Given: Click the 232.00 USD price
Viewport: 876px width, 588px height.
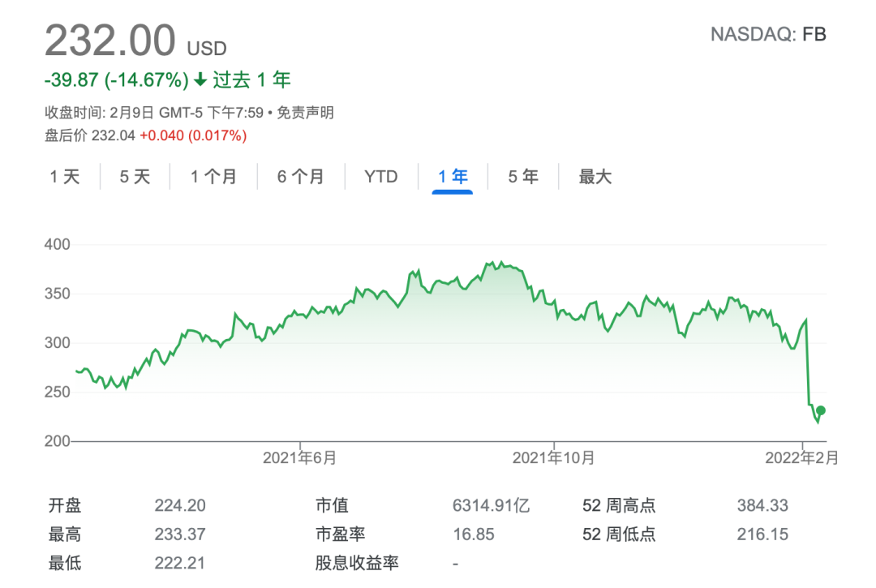Looking at the screenshot, I should tap(110, 41).
